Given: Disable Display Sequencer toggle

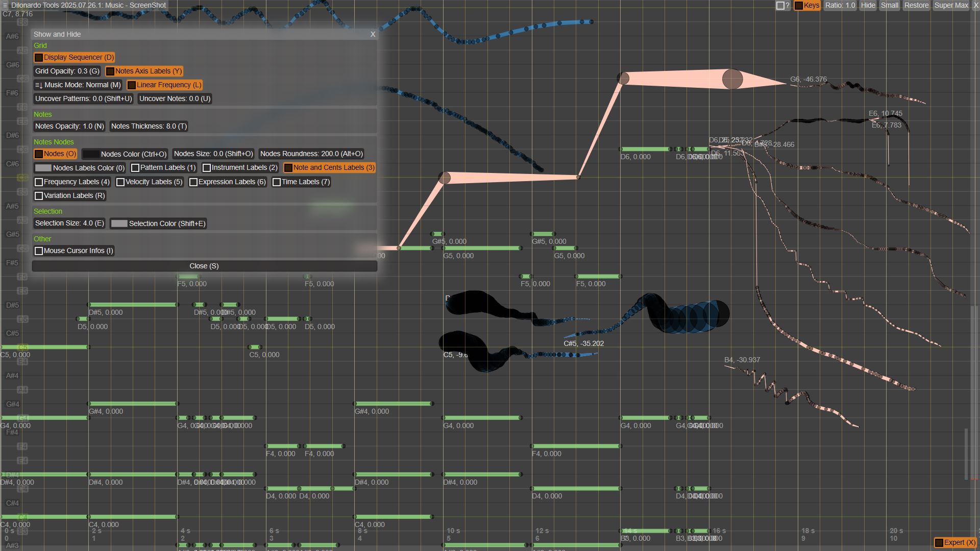Looking at the screenshot, I should [74, 58].
